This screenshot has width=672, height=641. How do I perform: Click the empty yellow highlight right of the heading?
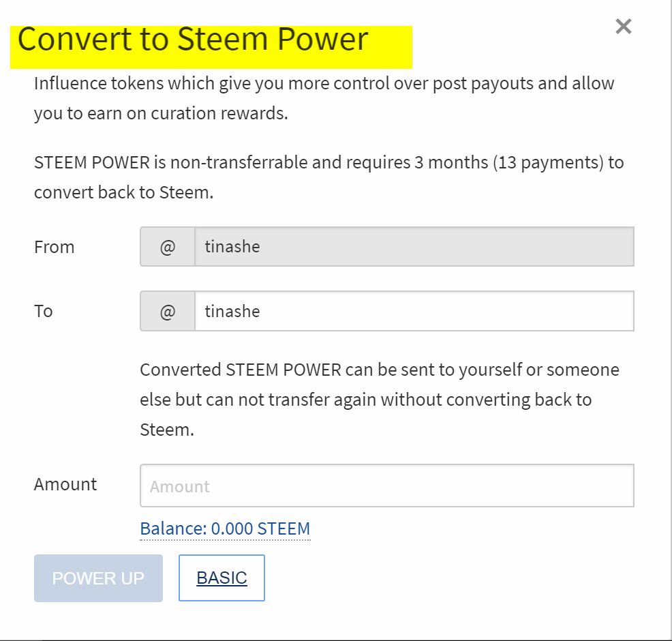point(390,47)
